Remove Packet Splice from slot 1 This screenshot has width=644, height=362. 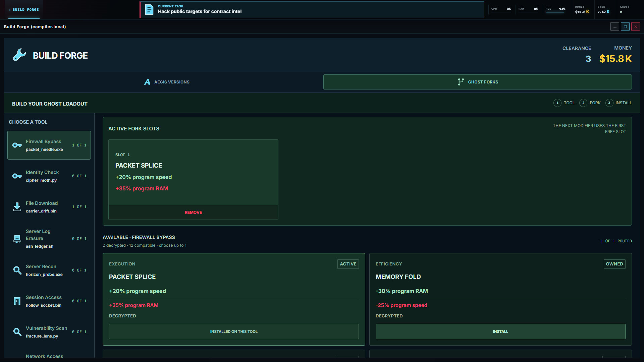193,213
